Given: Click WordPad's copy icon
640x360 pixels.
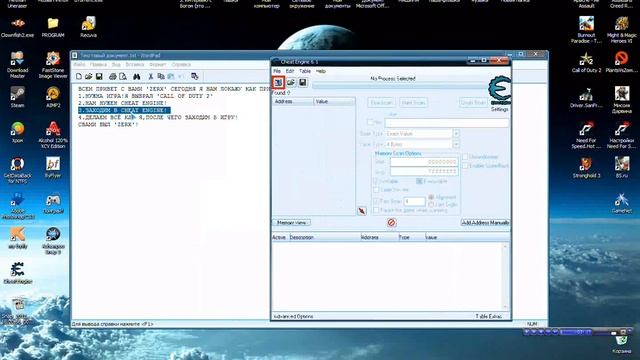Looking at the screenshot, I should [161, 76].
